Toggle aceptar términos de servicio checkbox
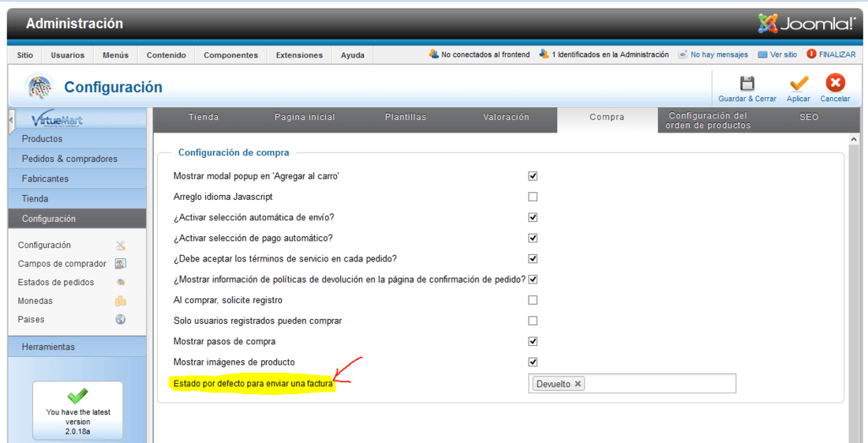This screenshot has height=443, width=868. click(533, 258)
